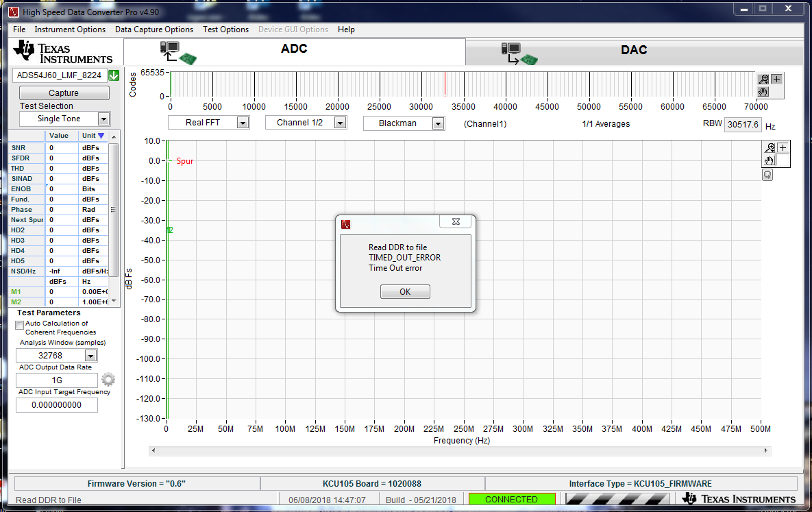This screenshot has height=512, width=812.
Task: Select the hand pan tool in the FFT graph palette
Action: pos(770,160)
